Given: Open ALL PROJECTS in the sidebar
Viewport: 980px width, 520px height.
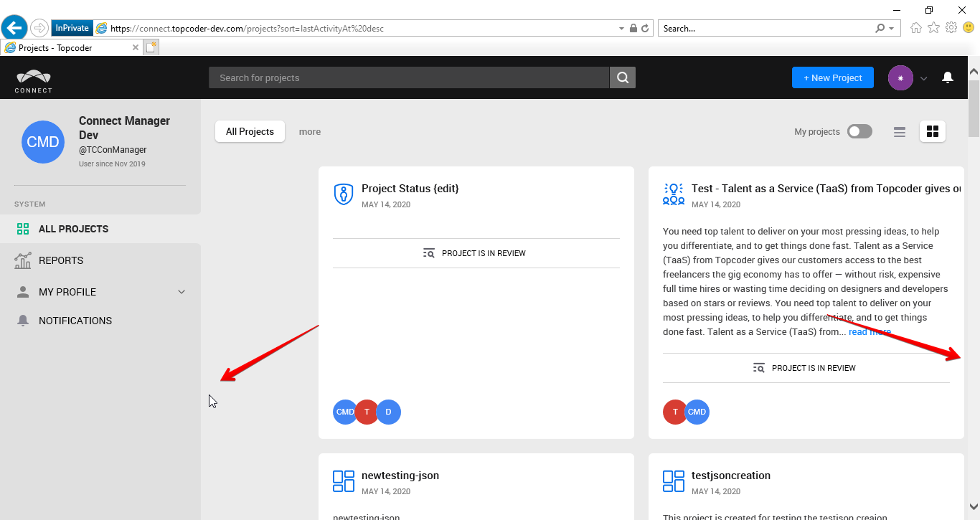Looking at the screenshot, I should [100, 229].
